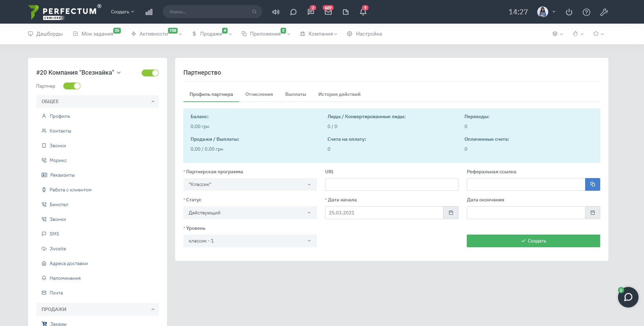Image resolution: width=644 pixels, height=326 pixels.
Task: Click the wrench settings icon
Action: coord(604,12)
